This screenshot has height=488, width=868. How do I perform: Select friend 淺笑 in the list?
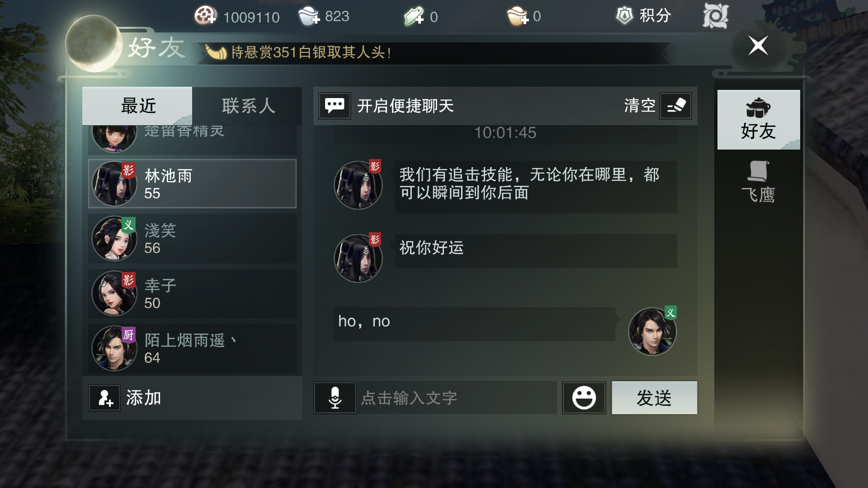[192, 239]
